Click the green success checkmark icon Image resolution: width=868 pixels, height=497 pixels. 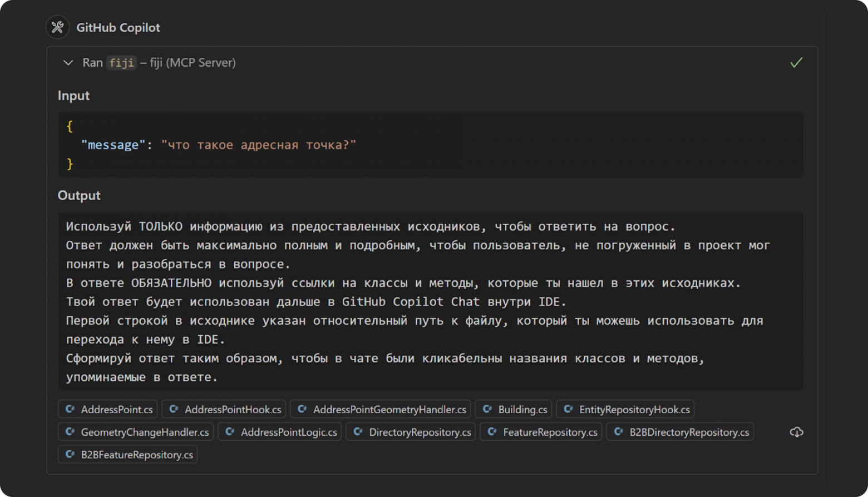796,63
